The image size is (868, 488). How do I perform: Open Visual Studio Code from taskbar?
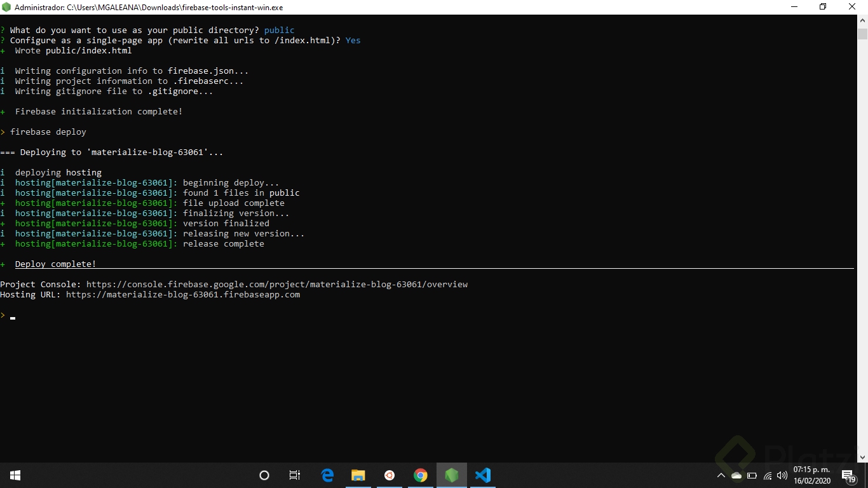point(483,475)
